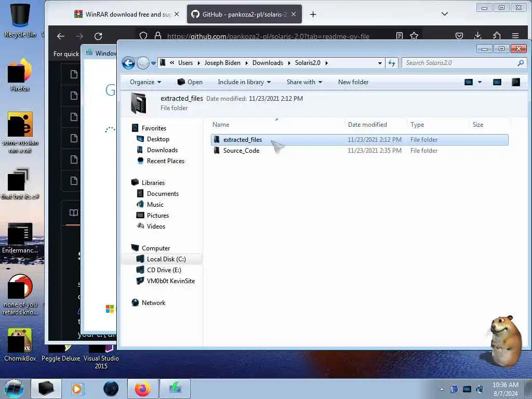Click the Firefox reload button
Viewport: 532px width, 399px height.
(98, 36)
